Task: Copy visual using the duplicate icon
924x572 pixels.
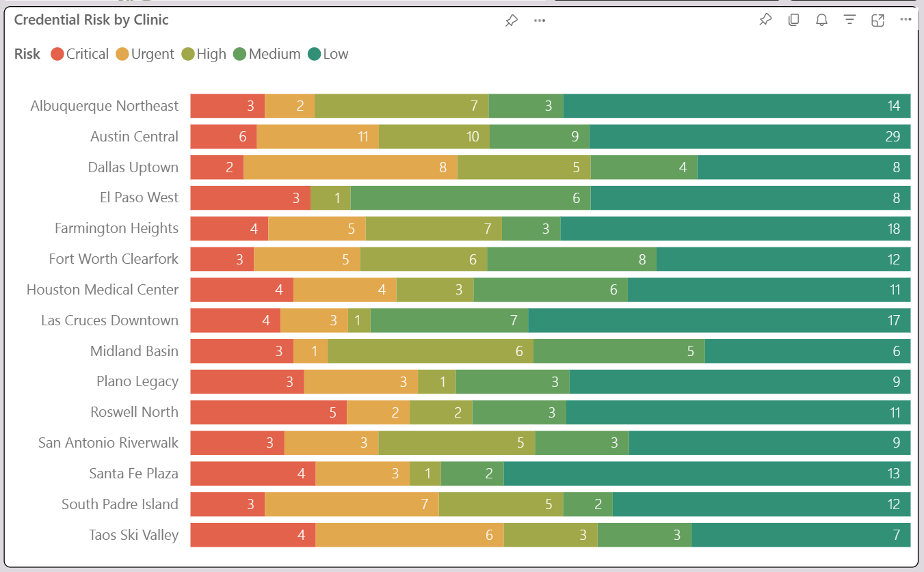Action: (793, 20)
